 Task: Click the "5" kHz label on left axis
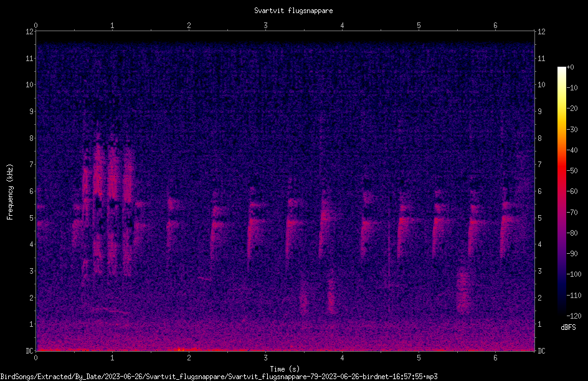pos(32,218)
